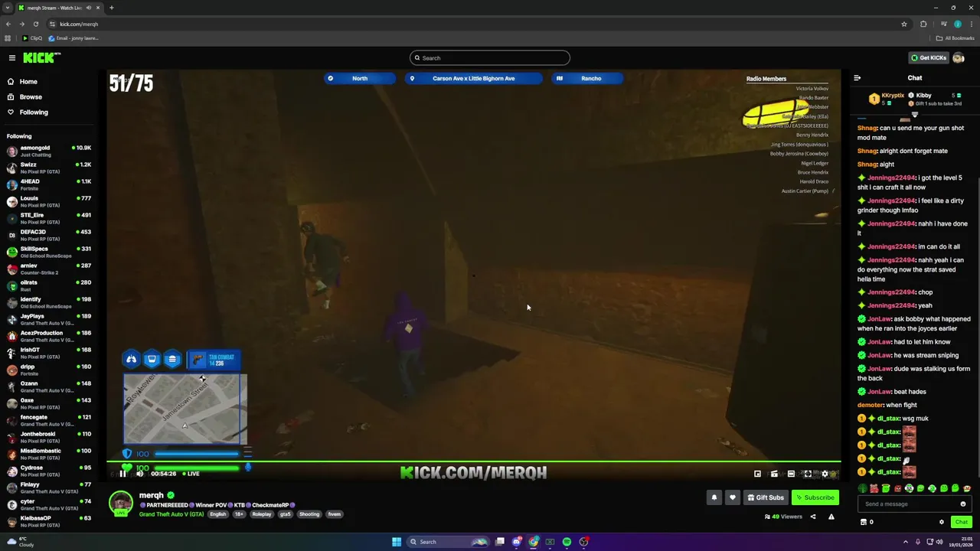Open the hamburger sidebar menu
980x551 pixels.
click(12, 57)
